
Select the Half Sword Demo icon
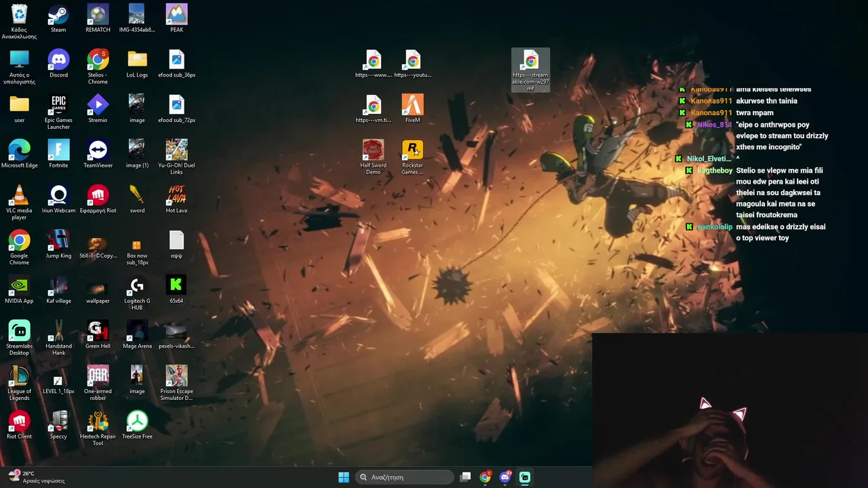[x=373, y=157]
